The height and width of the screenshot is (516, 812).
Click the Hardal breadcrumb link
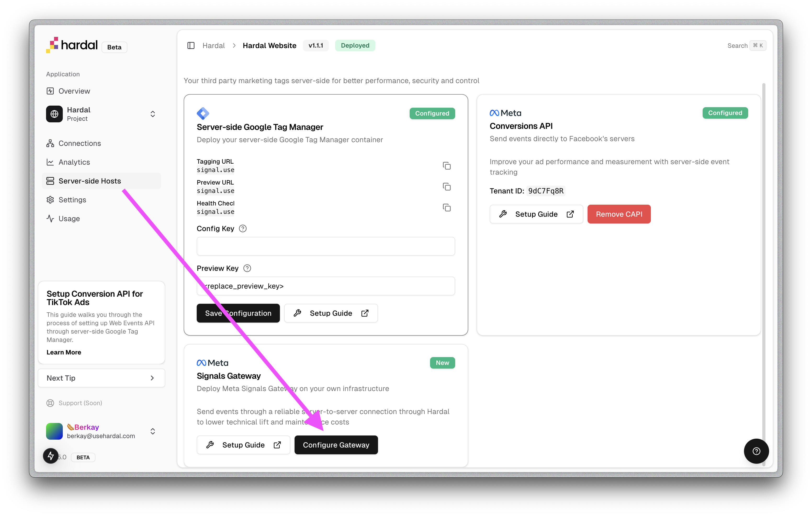pos(213,45)
